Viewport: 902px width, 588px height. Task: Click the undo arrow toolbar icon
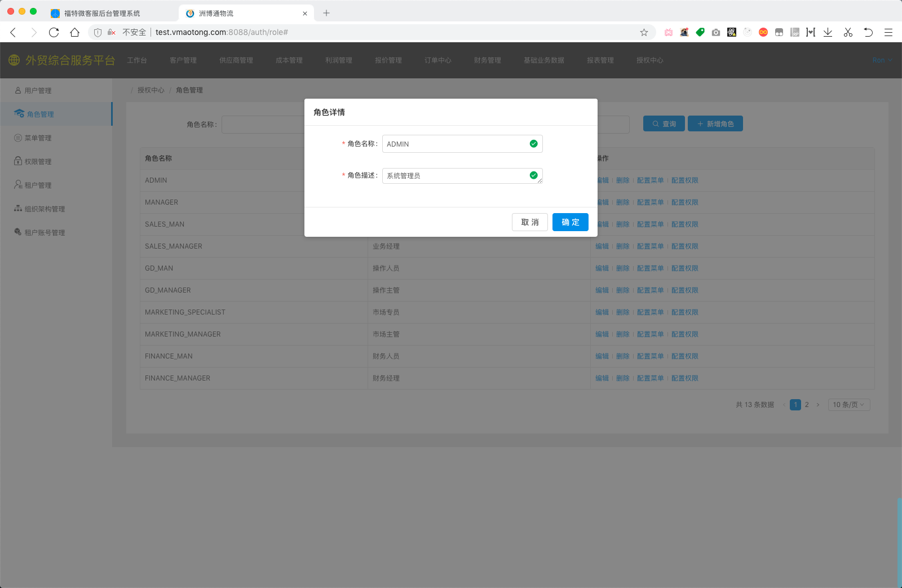point(868,32)
